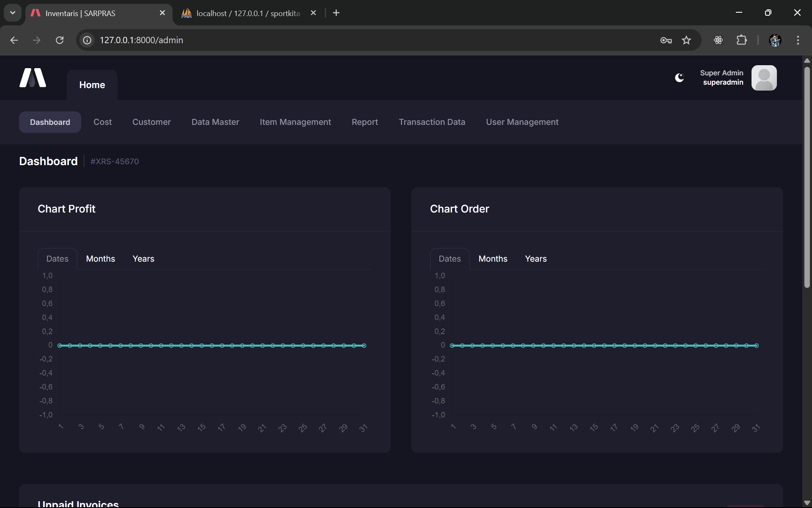Select the Dashboard nav button
Screen dimensions: 812x508
click(50, 122)
